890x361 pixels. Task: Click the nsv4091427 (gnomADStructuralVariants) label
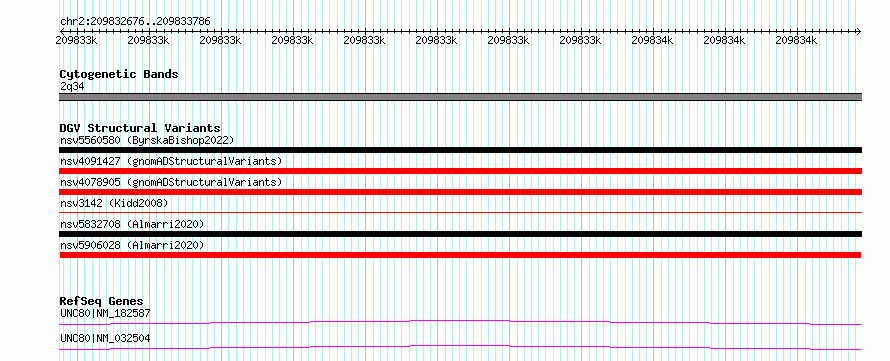point(171,161)
